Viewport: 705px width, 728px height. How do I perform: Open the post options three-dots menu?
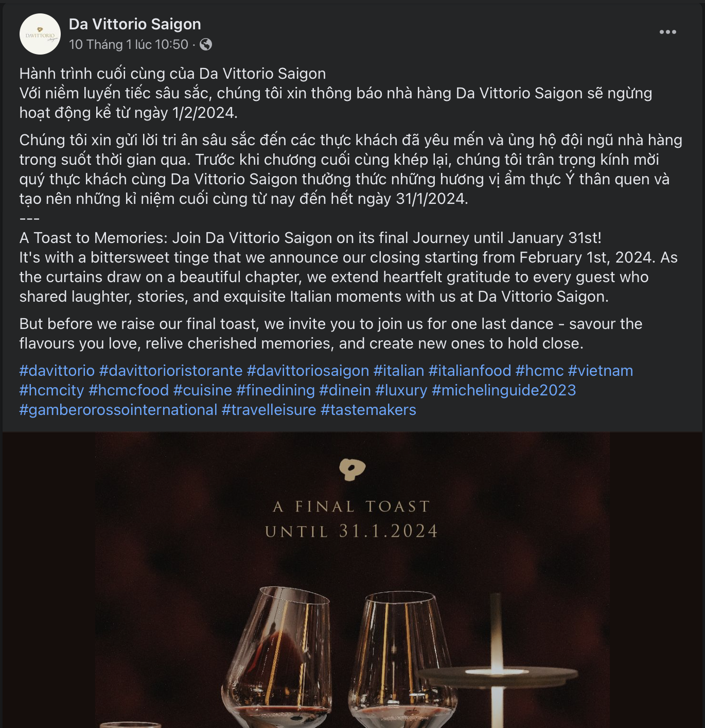(667, 32)
